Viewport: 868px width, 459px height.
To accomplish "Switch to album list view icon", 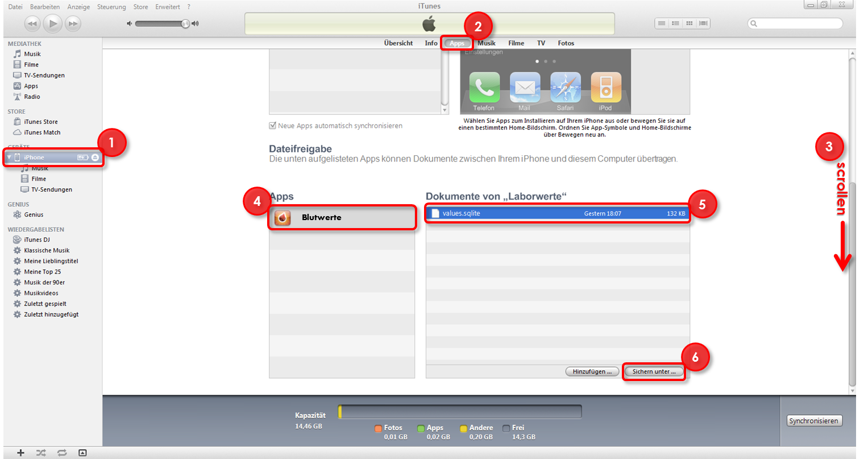I will pos(675,23).
